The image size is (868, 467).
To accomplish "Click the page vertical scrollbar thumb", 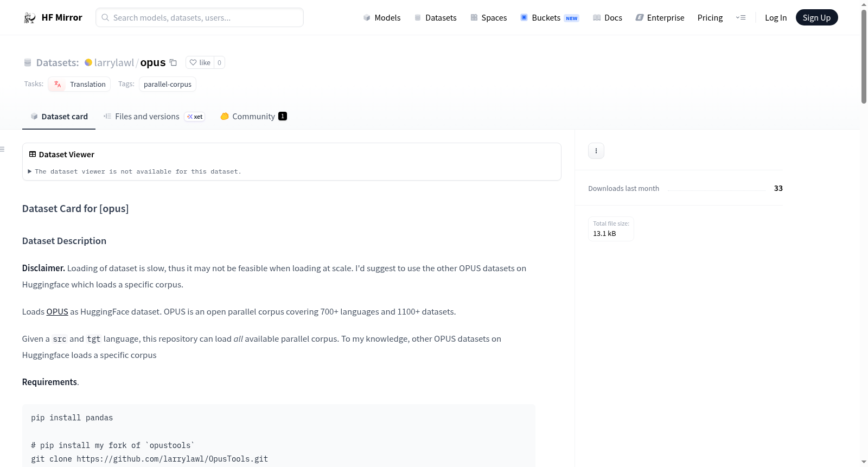I will (864, 56).
